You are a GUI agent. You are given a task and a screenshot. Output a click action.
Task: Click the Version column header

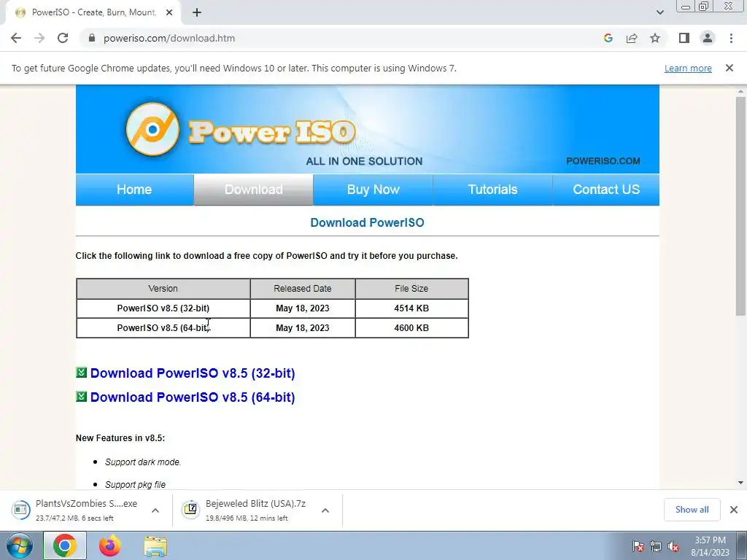point(163,289)
